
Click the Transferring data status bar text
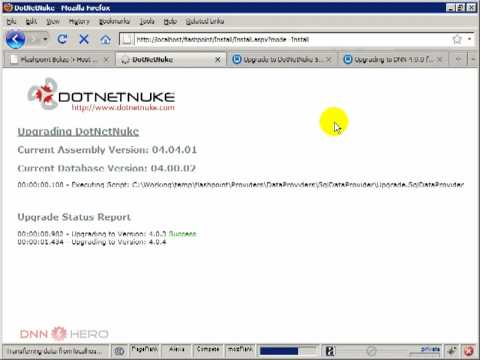[55, 351]
